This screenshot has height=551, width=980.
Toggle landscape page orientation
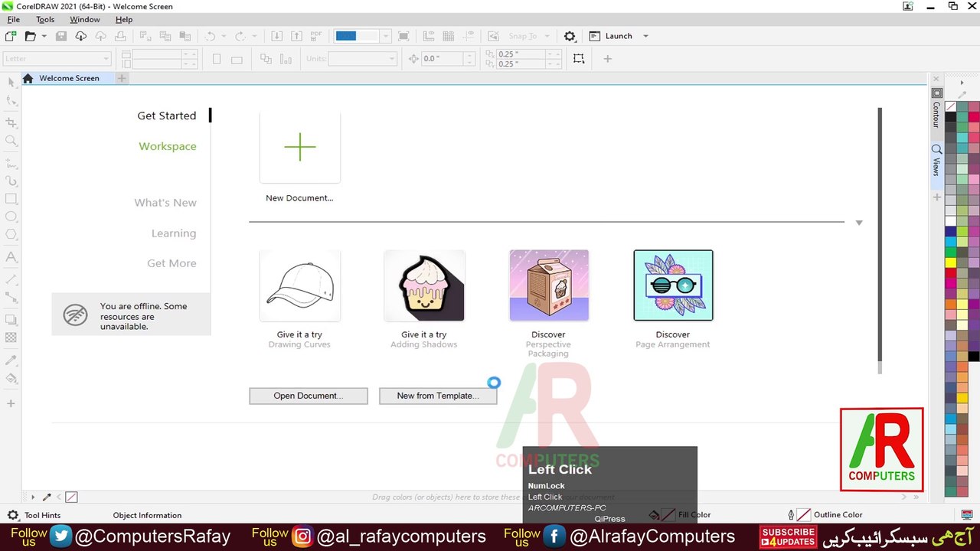pyautogui.click(x=237, y=59)
